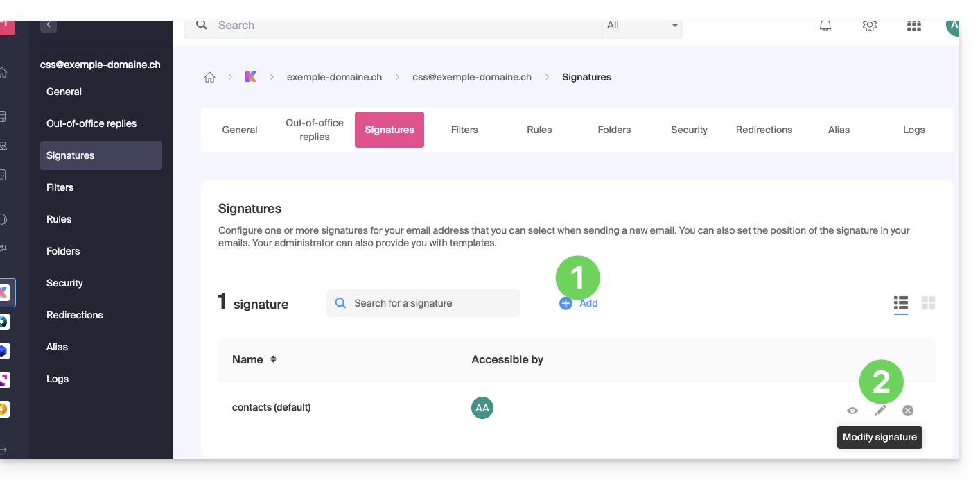Switch to the Redirections tab
This screenshot has height=480, width=980.
(764, 130)
